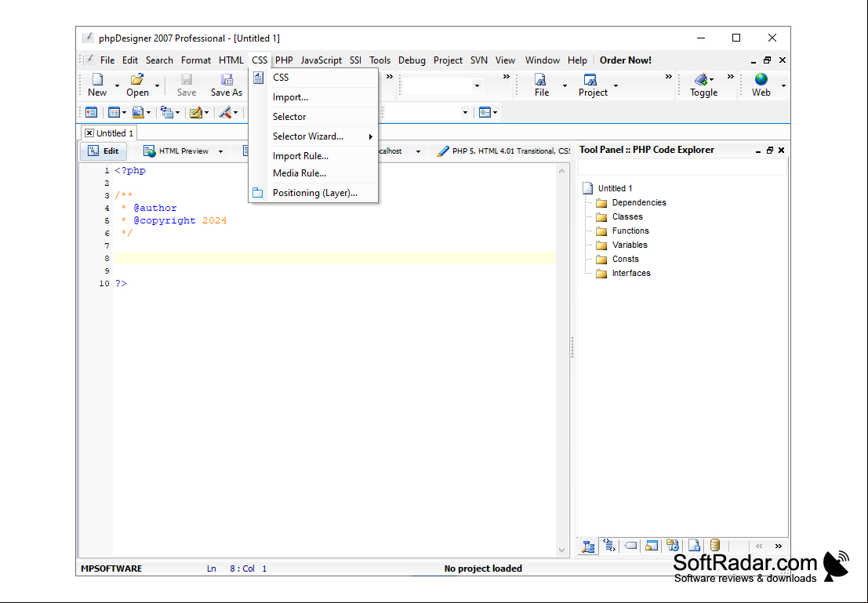The image size is (868, 603).
Task: Click the toolbar overflow chevron left of Toggle
Action: pyautogui.click(x=669, y=76)
